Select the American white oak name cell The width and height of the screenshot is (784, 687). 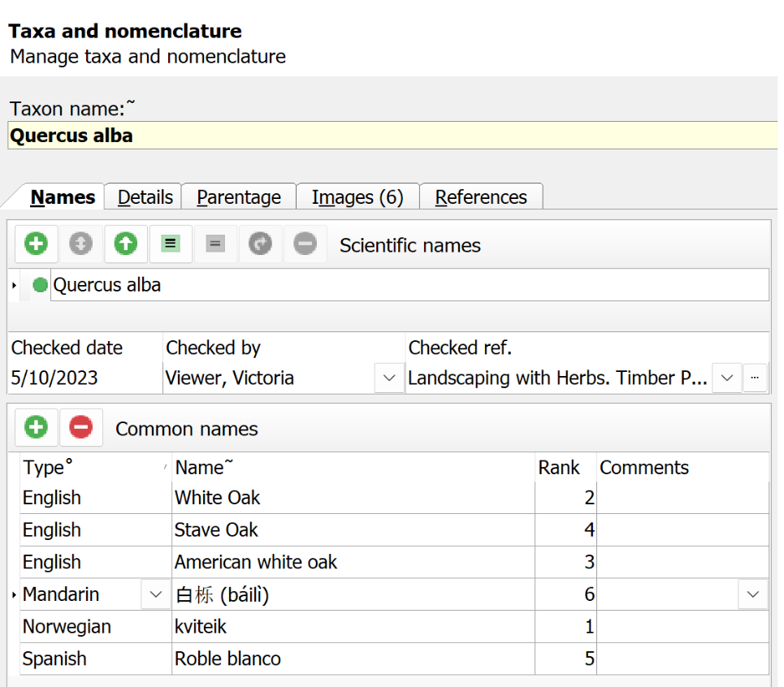tap(353, 562)
